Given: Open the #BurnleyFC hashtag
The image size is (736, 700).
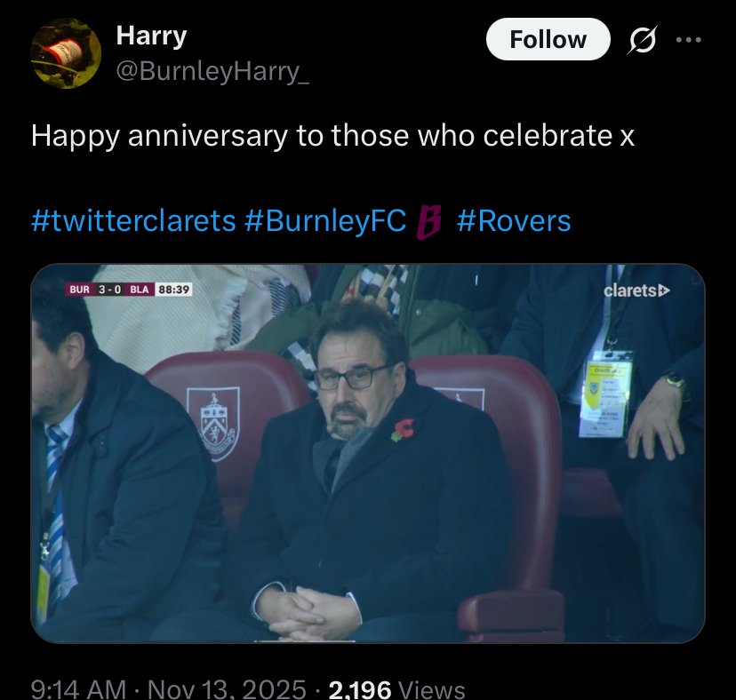Looking at the screenshot, I should [324, 220].
